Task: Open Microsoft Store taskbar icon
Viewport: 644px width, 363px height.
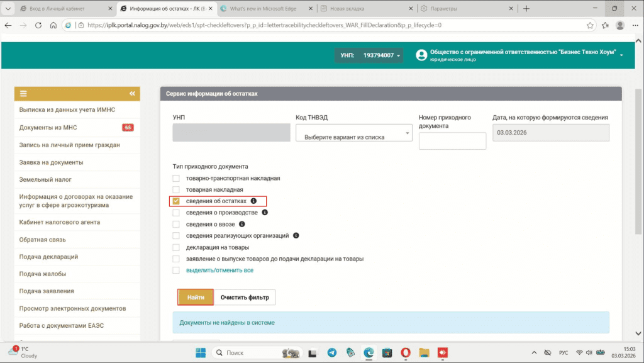Action: pyautogui.click(x=387, y=353)
